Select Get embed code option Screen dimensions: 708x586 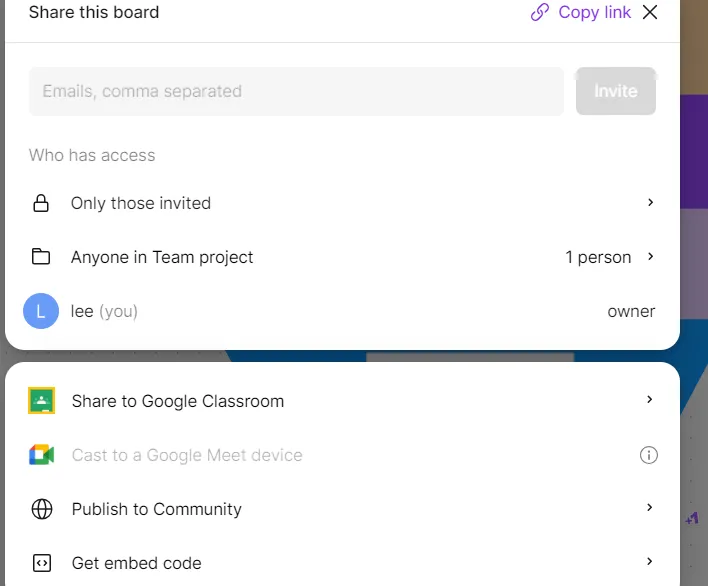[x=137, y=563]
